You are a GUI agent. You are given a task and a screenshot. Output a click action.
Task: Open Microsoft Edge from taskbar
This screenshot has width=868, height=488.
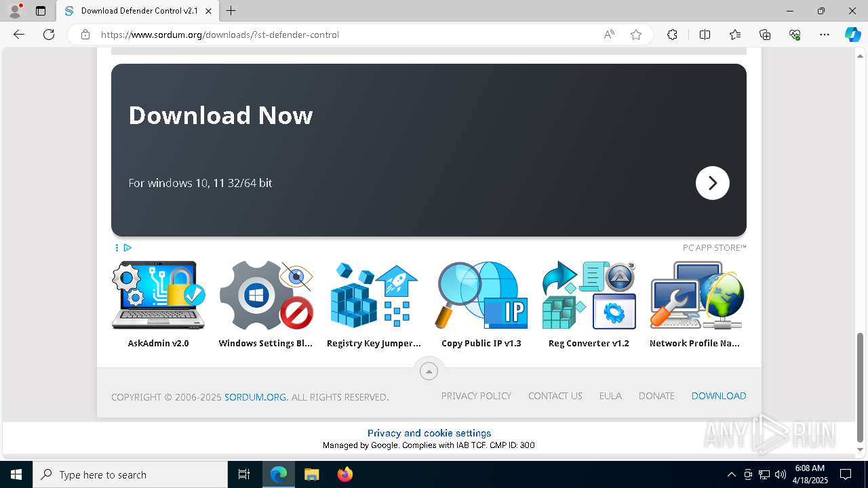pyautogui.click(x=279, y=474)
